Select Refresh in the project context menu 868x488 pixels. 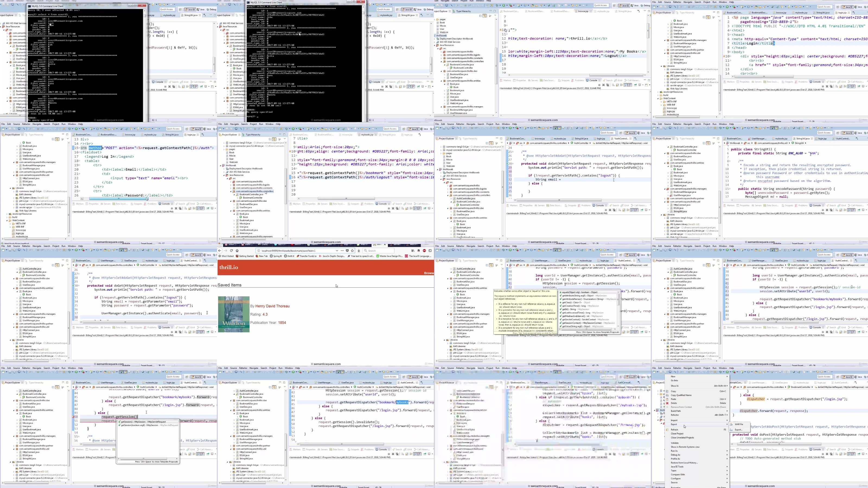coord(697,430)
